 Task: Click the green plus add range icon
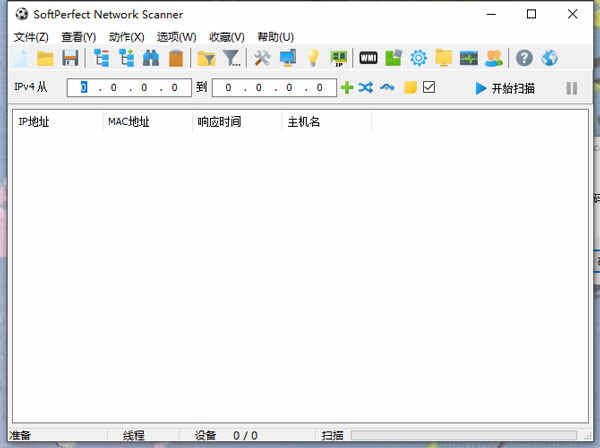pyautogui.click(x=347, y=88)
